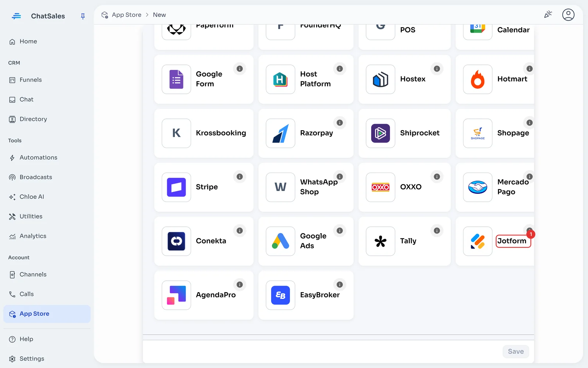Click the Save button
The image size is (588, 368).
[516, 351]
